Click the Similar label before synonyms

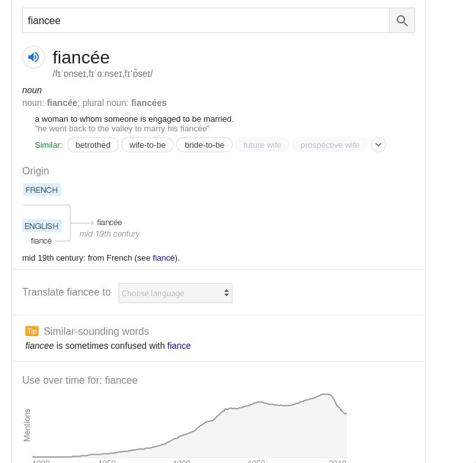coord(48,145)
